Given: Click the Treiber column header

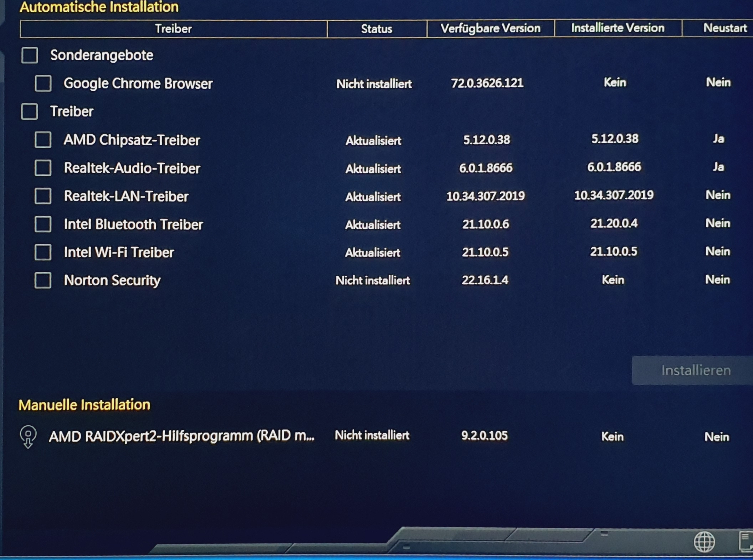Looking at the screenshot, I should click(x=173, y=29).
